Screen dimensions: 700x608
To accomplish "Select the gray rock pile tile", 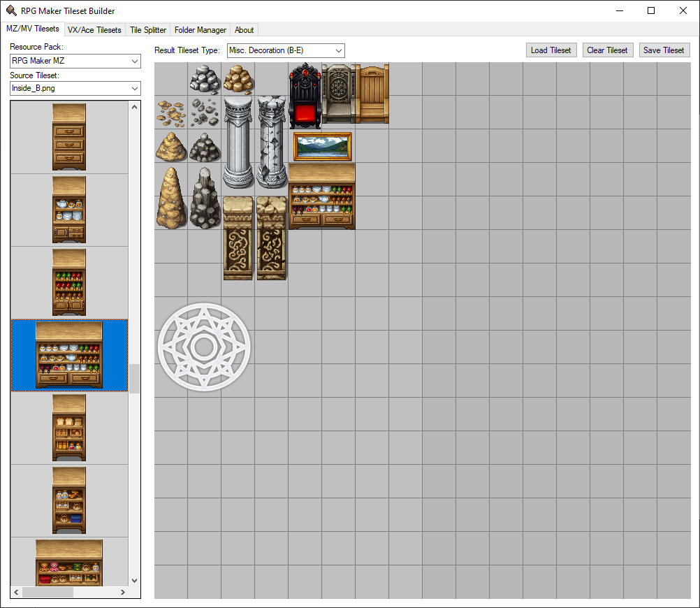I will coord(205,77).
